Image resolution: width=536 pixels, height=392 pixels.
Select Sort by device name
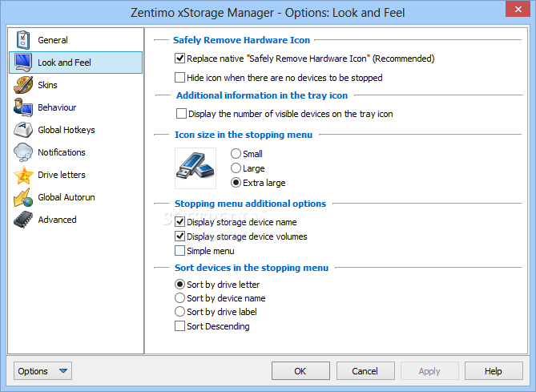click(179, 298)
